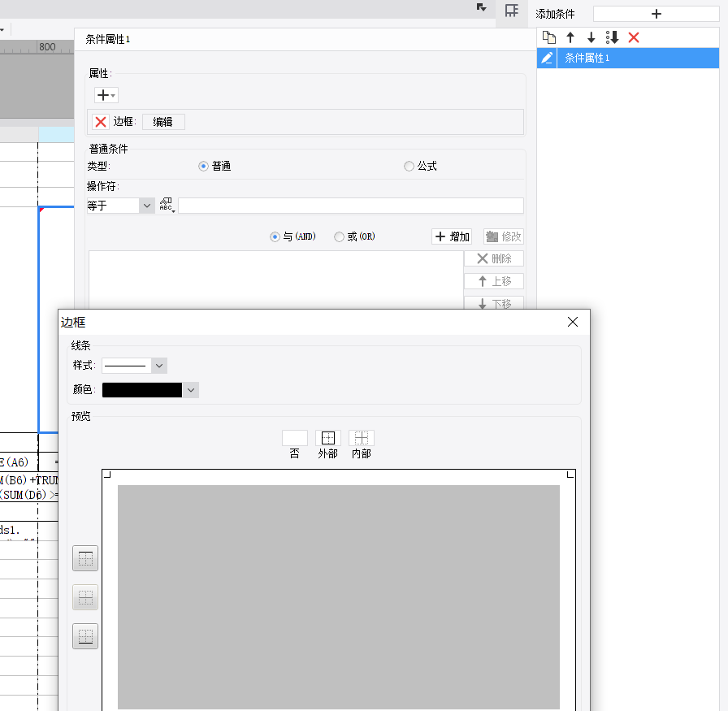Select the 公式 type radio button
This screenshot has height=711, width=728.
pos(409,167)
